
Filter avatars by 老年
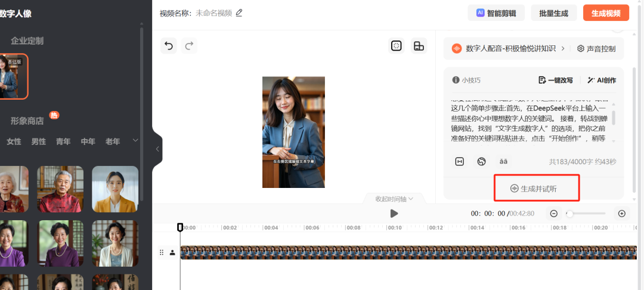click(x=113, y=141)
